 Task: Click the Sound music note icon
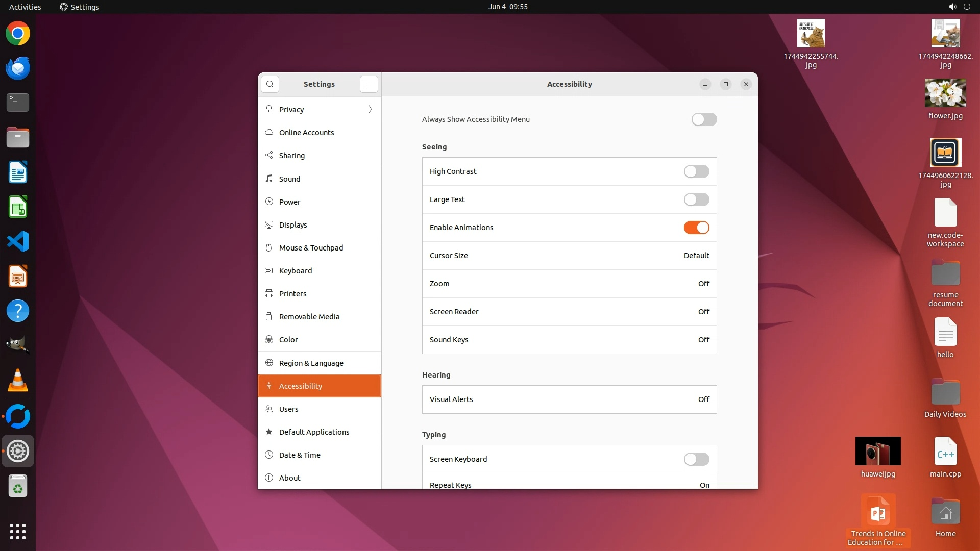pyautogui.click(x=269, y=179)
